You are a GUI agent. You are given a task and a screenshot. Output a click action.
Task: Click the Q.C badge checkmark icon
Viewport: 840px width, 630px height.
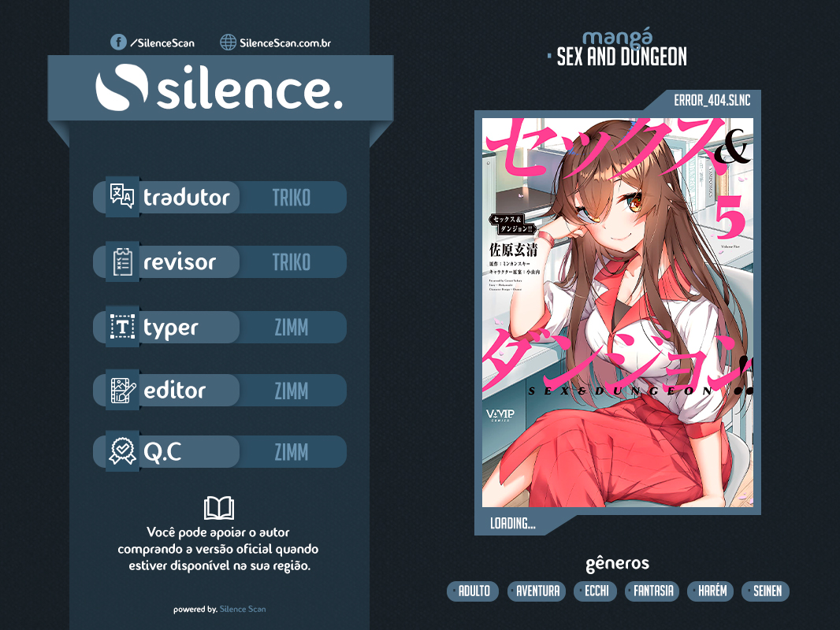pyautogui.click(x=123, y=451)
